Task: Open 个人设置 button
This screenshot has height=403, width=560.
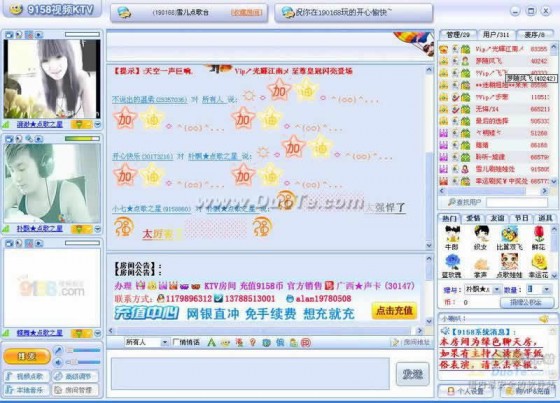Action: coord(465,391)
